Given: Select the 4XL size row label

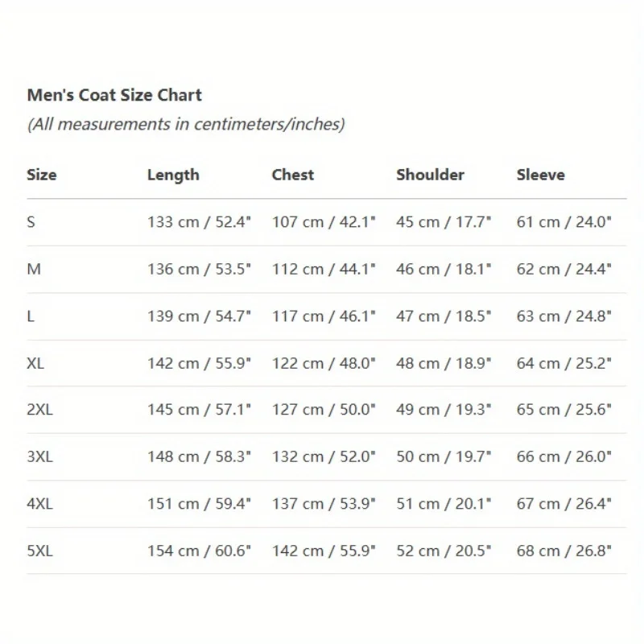Looking at the screenshot, I should pyautogui.click(x=39, y=504).
